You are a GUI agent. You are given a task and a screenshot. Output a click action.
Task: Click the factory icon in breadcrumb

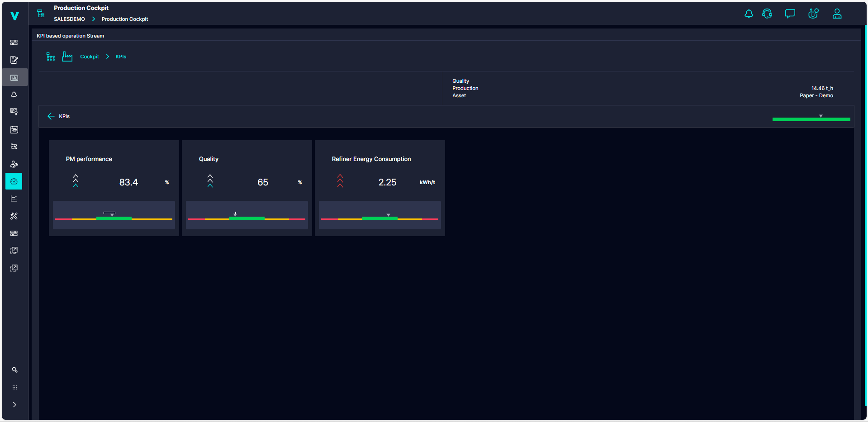click(67, 57)
